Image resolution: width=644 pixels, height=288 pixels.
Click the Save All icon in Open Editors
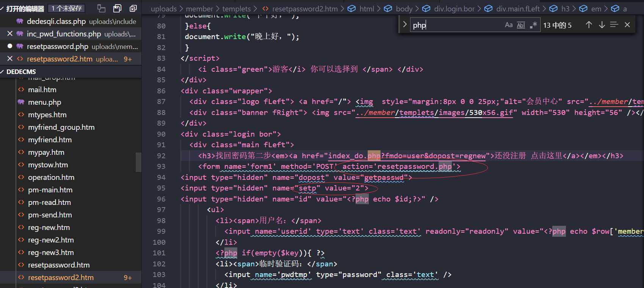(x=118, y=8)
